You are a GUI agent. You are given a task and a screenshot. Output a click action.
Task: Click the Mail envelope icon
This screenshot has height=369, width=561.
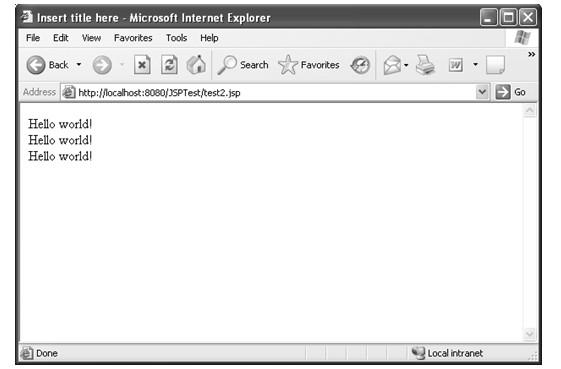click(392, 65)
